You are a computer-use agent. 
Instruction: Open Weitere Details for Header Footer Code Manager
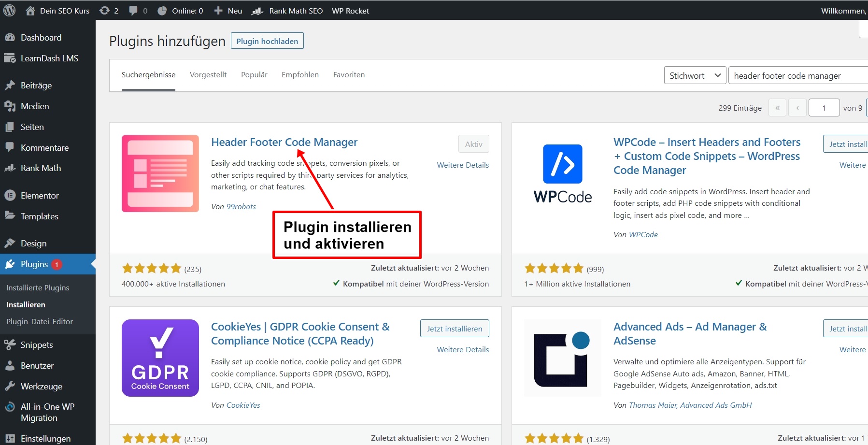(x=463, y=165)
